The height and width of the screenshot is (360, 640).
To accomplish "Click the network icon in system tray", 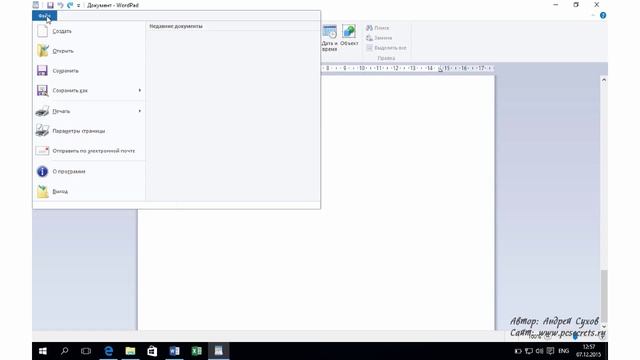I will [x=529, y=351].
